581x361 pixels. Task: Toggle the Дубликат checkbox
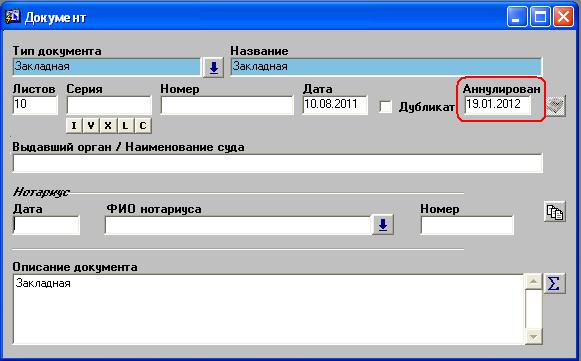[386, 107]
